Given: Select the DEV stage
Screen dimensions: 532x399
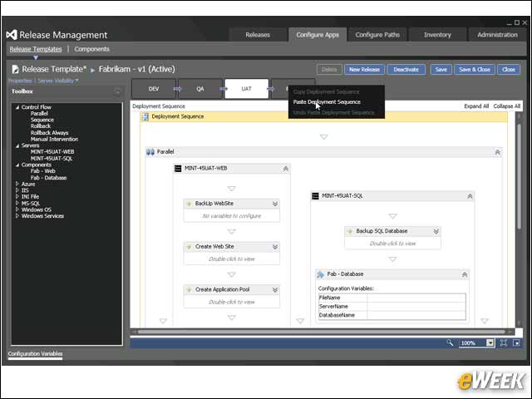Looking at the screenshot, I should (154, 89).
